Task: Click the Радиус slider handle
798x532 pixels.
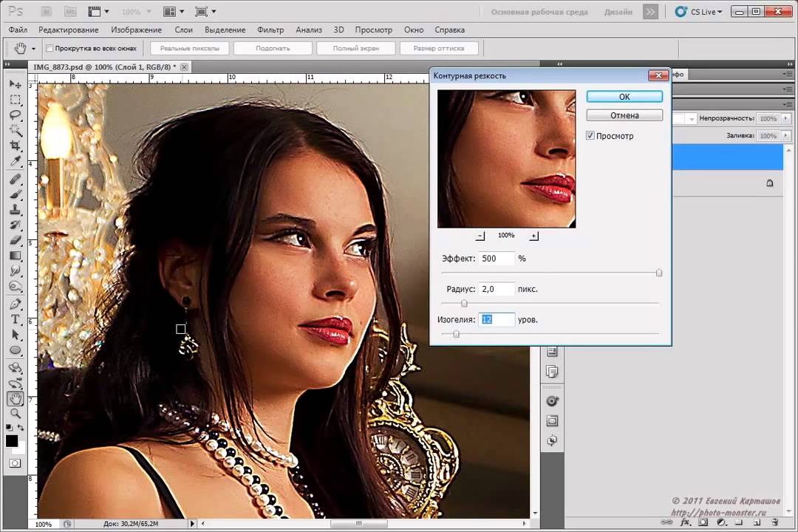Action: click(464, 303)
